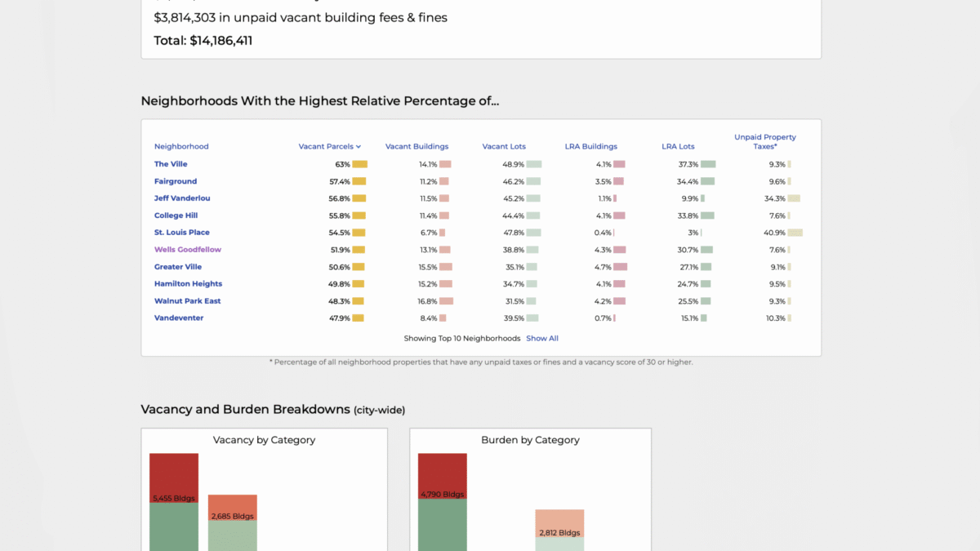Open Walnut Park East link
Image resolution: width=980 pixels, height=551 pixels.
187,301
